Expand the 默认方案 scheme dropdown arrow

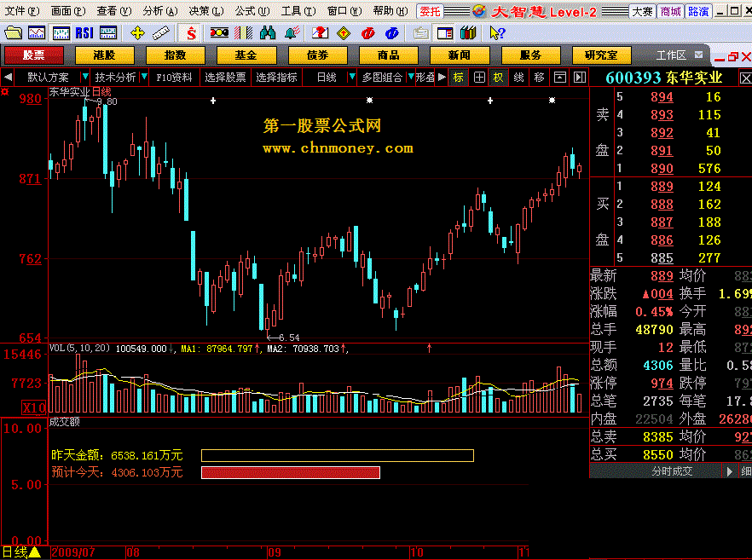pos(85,77)
